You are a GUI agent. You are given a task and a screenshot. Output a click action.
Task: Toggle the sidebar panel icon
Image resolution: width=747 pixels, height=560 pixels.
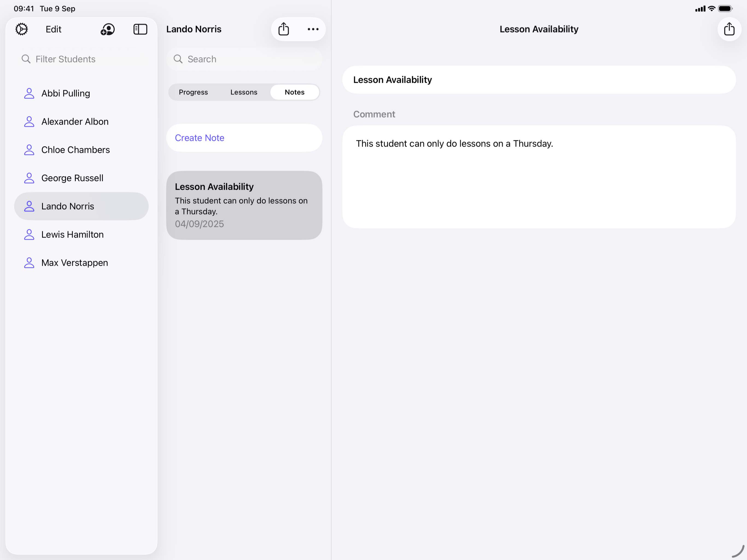[140, 29]
